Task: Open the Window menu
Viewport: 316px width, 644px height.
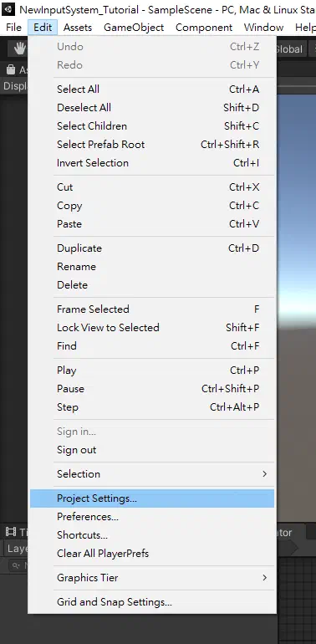Action: click(263, 28)
